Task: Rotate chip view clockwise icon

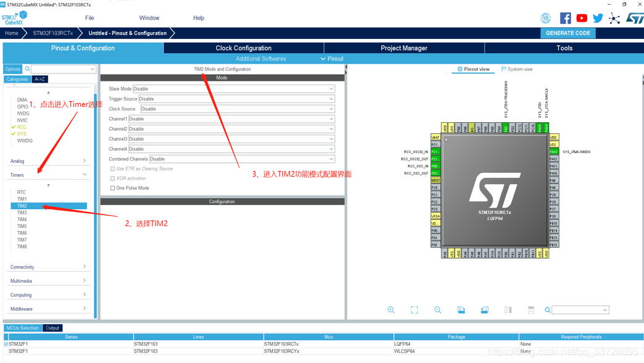Action: [x=461, y=310]
